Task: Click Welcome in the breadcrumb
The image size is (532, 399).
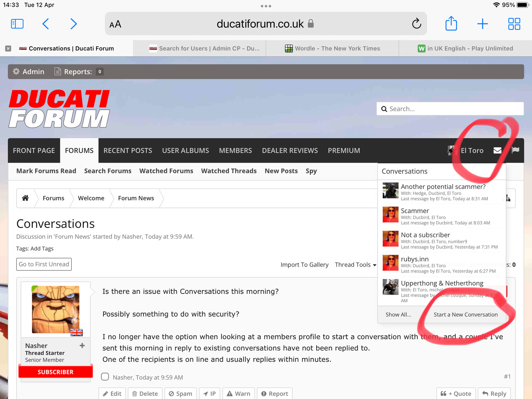Action: point(91,198)
